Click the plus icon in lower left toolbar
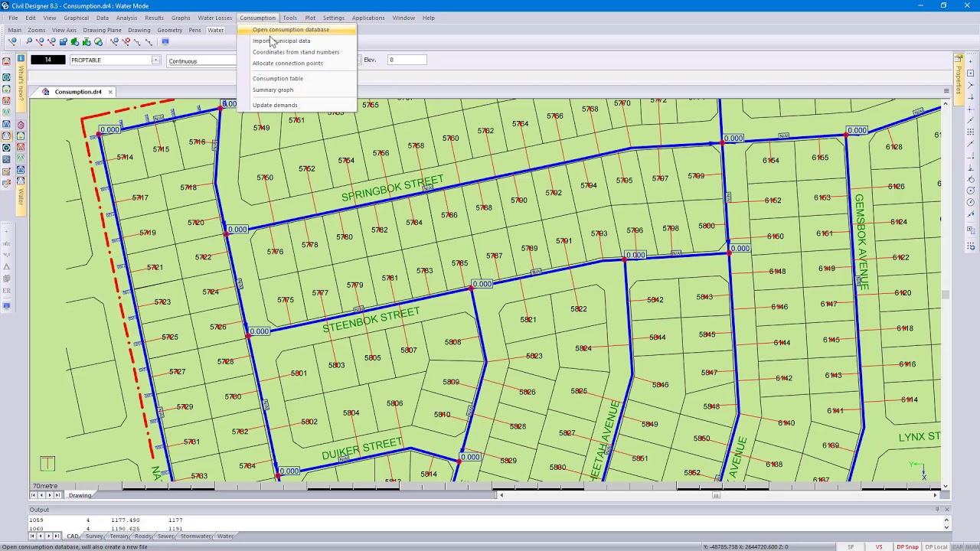The image size is (980, 551). 6,231
